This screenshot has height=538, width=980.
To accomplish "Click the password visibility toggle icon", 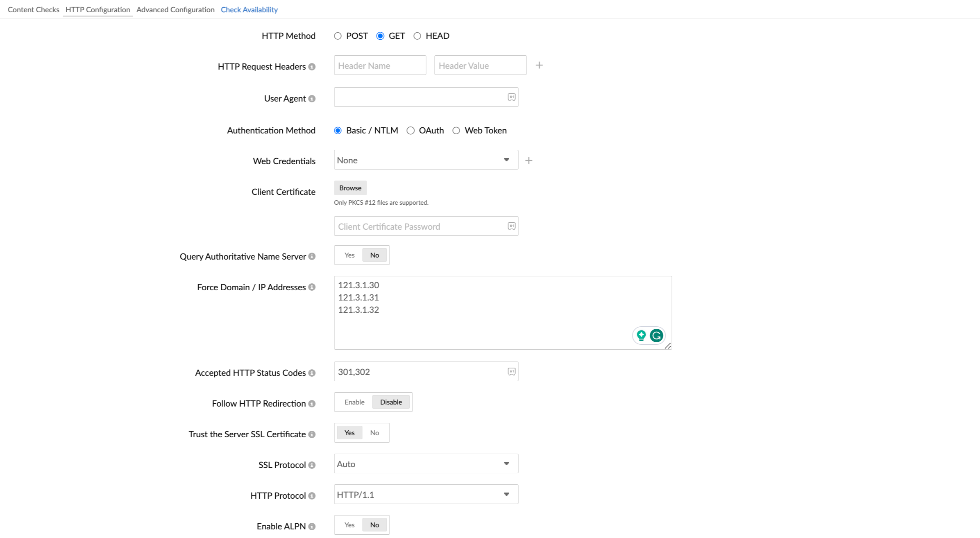I will 512,226.
